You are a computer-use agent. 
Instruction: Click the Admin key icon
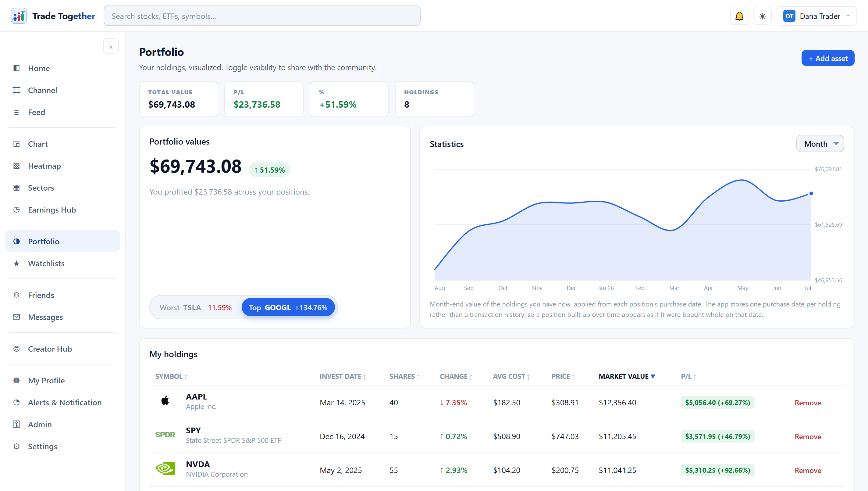pyautogui.click(x=16, y=424)
